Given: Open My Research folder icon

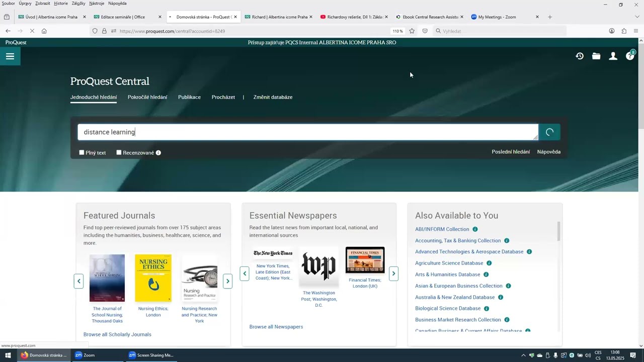Looking at the screenshot, I should point(596,56).
